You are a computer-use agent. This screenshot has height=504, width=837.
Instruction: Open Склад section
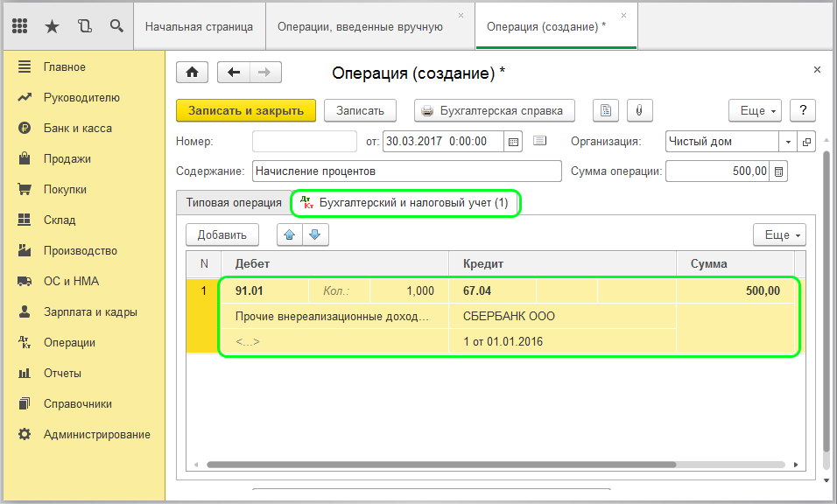pyautogui.click(x=60, y=220)
